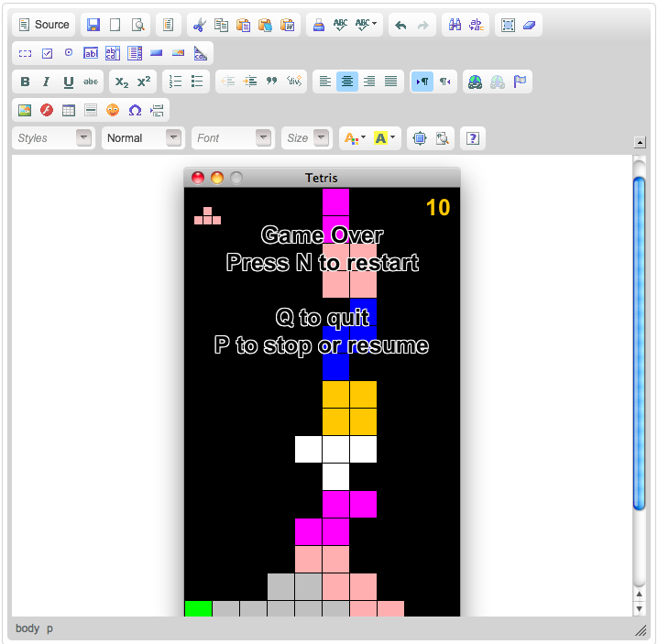This screenshot has width=658, height=644.
Task: Set text direction right to left
Action: click(x=444, y=82)
